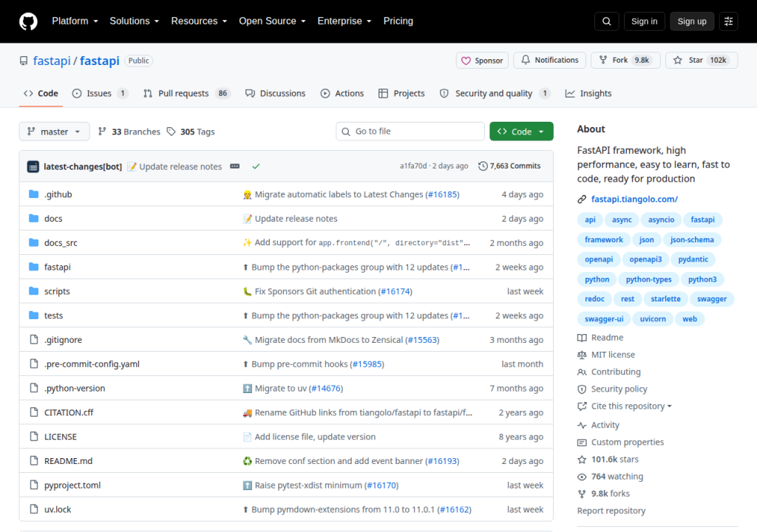Click the tests folder icon
Screen dimensions: 757x532
tap(34, 316)
